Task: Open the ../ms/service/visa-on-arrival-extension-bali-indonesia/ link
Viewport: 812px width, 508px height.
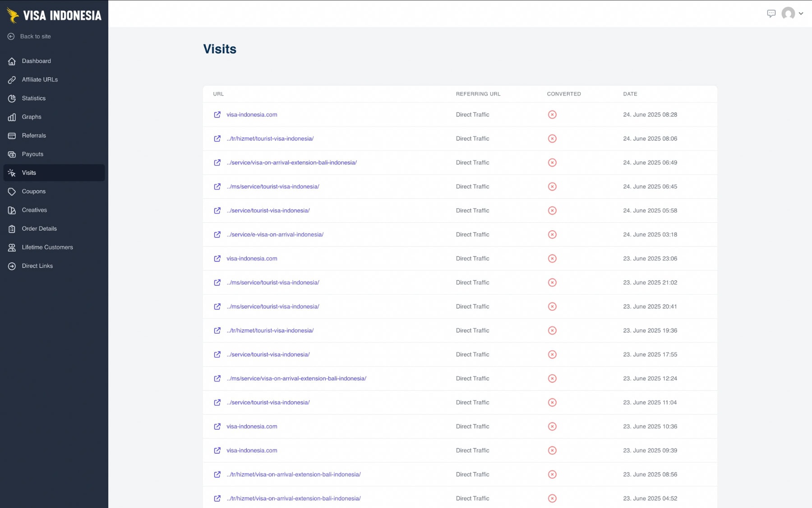Action: coord(296,379)
